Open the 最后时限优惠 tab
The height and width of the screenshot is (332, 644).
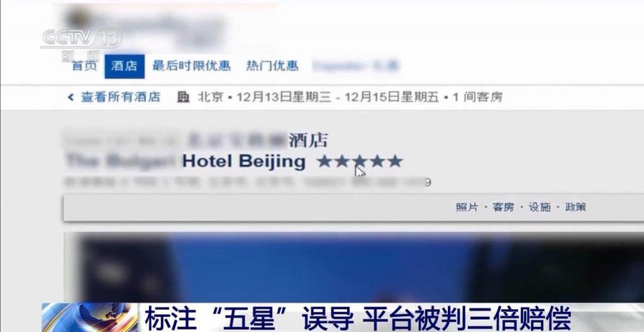(191, 66)
